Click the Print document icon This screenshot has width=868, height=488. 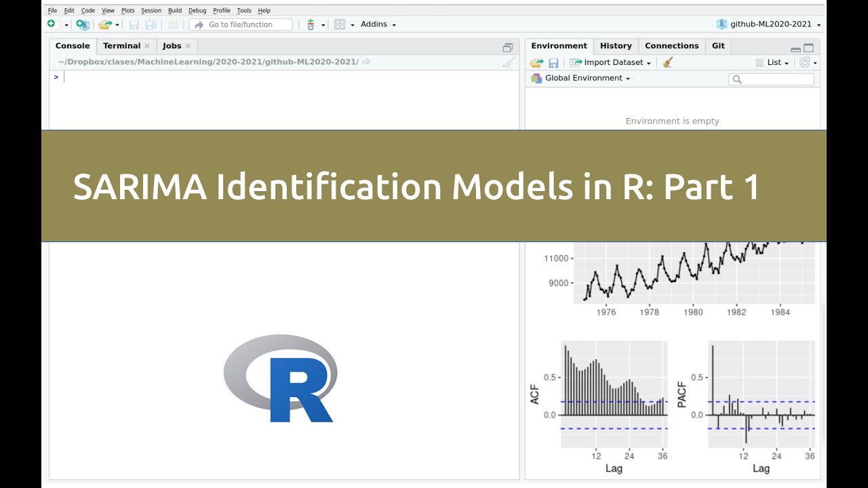click(x=174, y=24)
